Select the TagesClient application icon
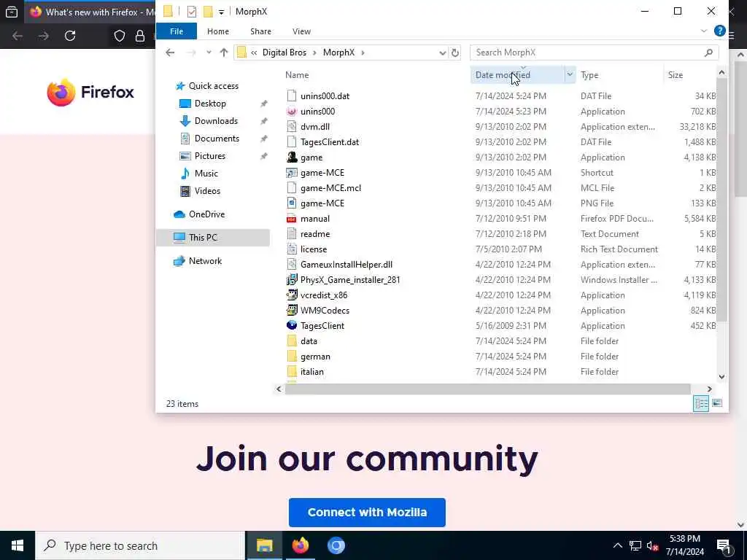Screen dimensions: 747x560 pos(292,326)
